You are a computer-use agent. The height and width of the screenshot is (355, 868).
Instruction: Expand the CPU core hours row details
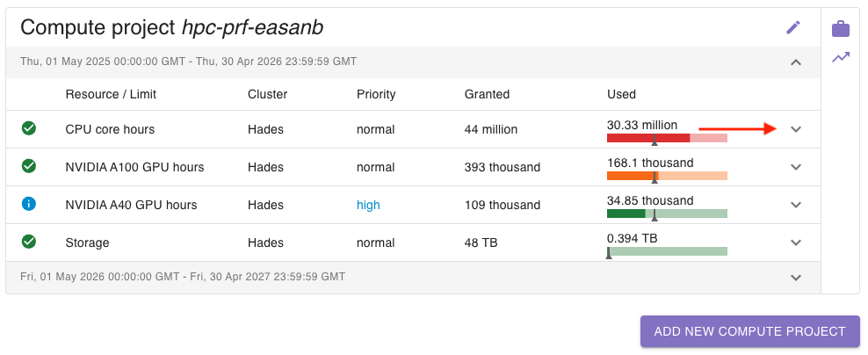[796, 129]
